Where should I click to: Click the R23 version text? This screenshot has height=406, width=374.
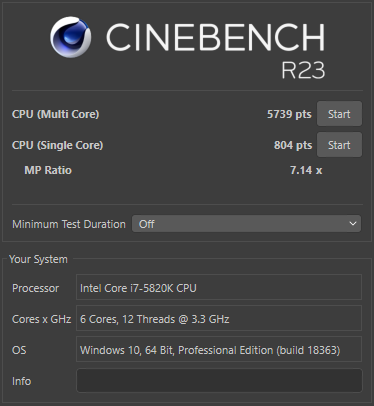pos(303,70)
